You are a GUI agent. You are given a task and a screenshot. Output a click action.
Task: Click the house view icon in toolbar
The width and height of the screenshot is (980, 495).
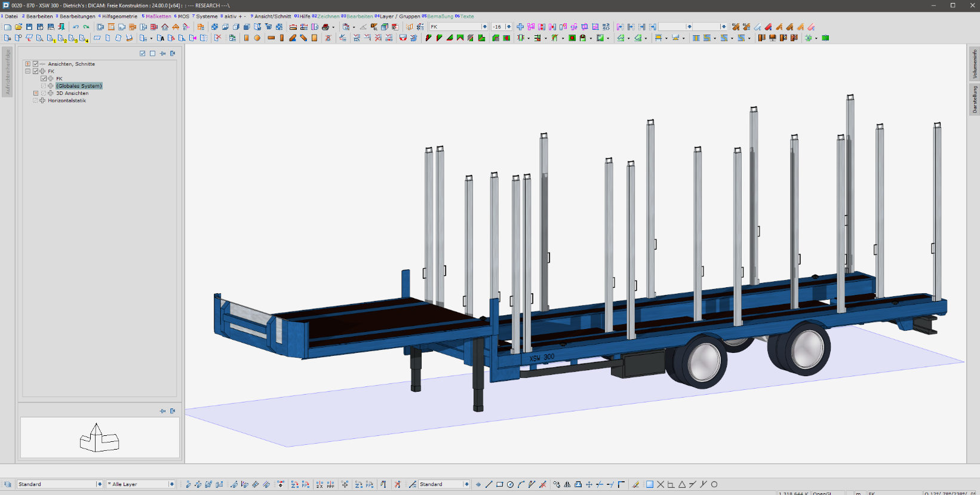[x=165, y=27]
